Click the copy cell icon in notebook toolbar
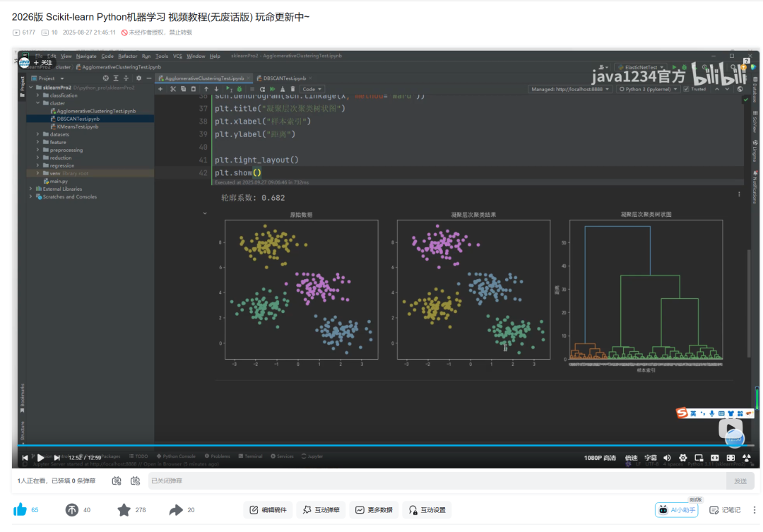 [183, 89]
